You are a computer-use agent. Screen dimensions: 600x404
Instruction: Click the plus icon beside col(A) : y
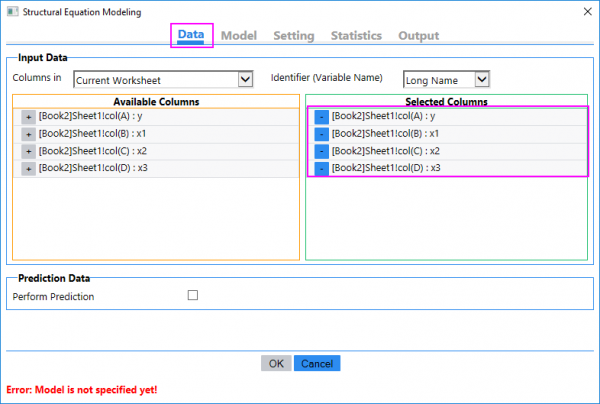28,117
